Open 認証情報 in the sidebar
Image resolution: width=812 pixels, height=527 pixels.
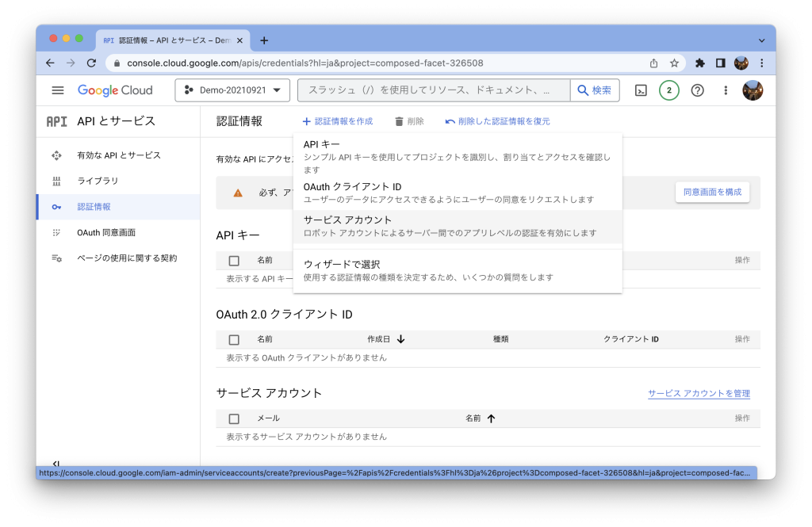[119, 207]
